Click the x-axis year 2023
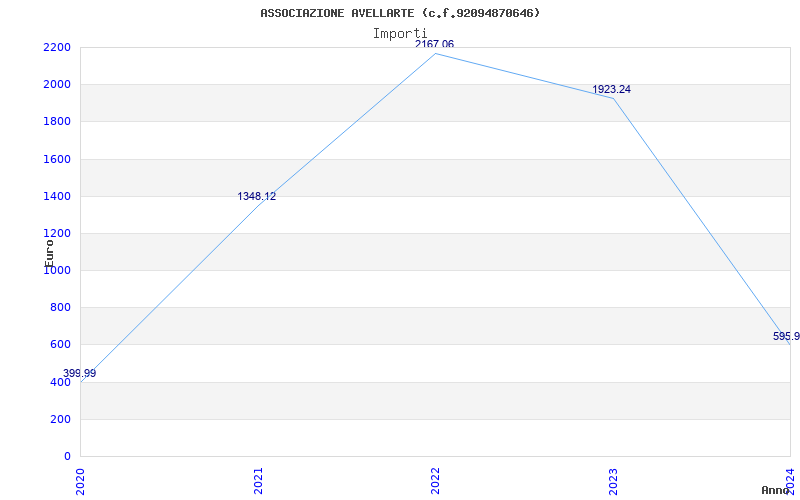Image resolution: width=800 pixels, height=500 pixels. (613, 481)
